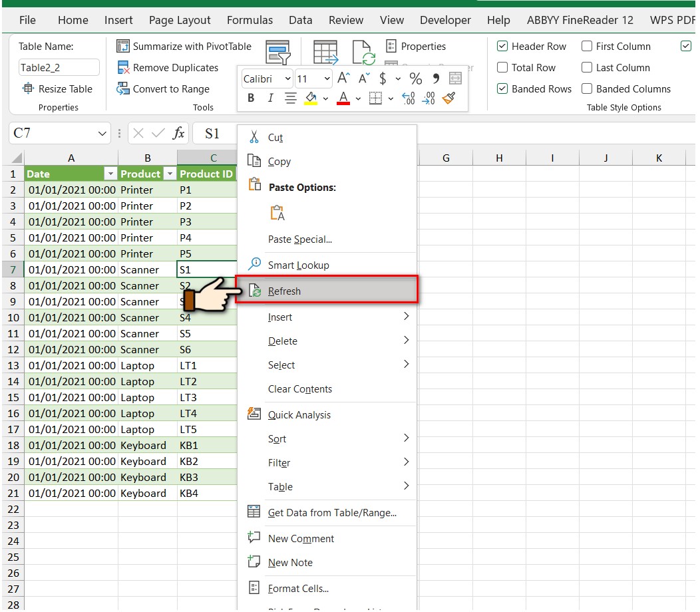Open the Formulas ribbon tab
700x612 pixels.
(250, 20)
